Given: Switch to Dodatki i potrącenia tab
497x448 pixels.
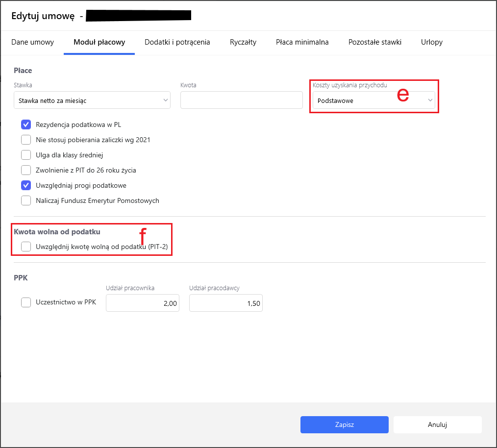Looking at the screenshot, I should [x=177, y=42].
